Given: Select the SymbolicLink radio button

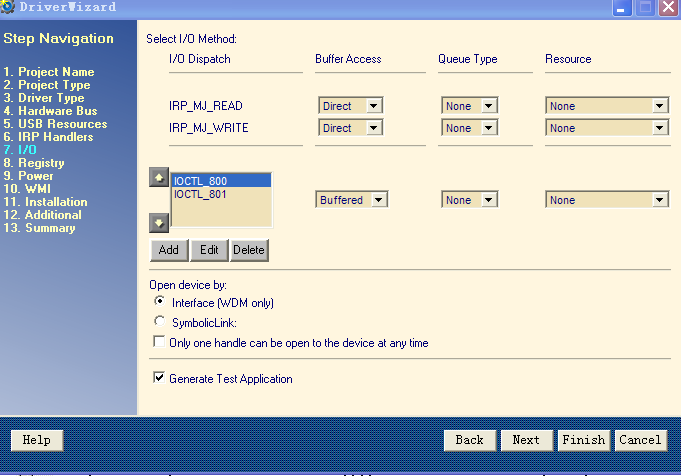Looking at the screenshot, I should 160,322.
